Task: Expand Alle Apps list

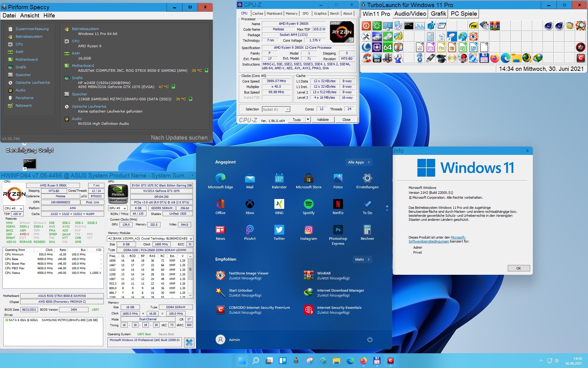Action: pyautogui.click(x=359, y=162)
